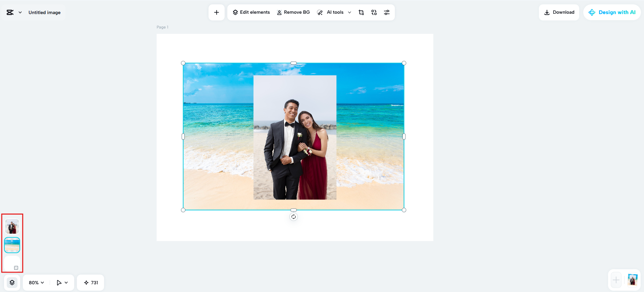
Task: Click the icon between crop and adjust sliders
Action: tap(374, 12)
